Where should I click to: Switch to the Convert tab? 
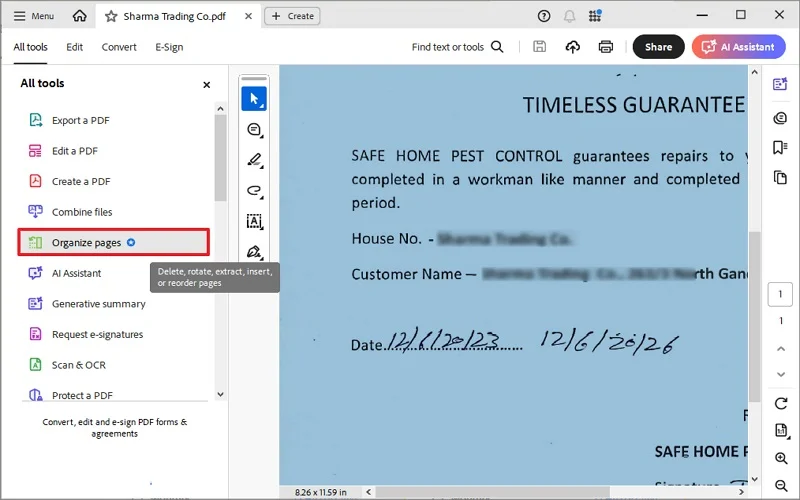[x=119, y=47]
